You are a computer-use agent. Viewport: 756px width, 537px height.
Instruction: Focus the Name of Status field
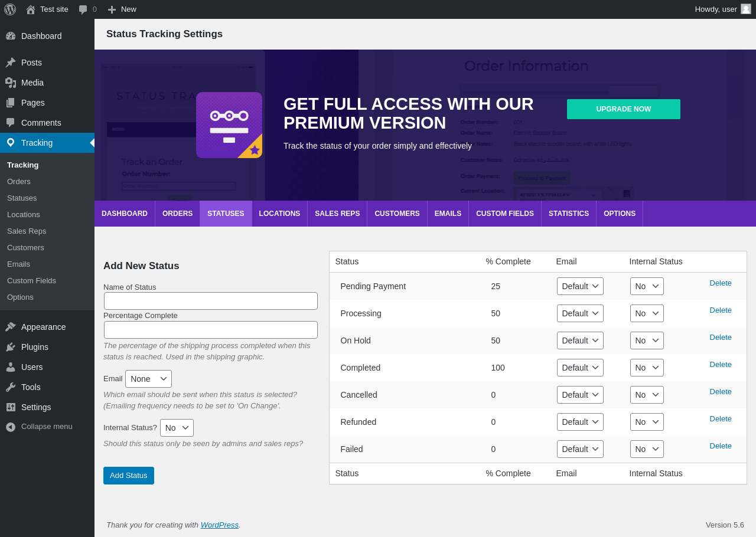tap(211, 301)
